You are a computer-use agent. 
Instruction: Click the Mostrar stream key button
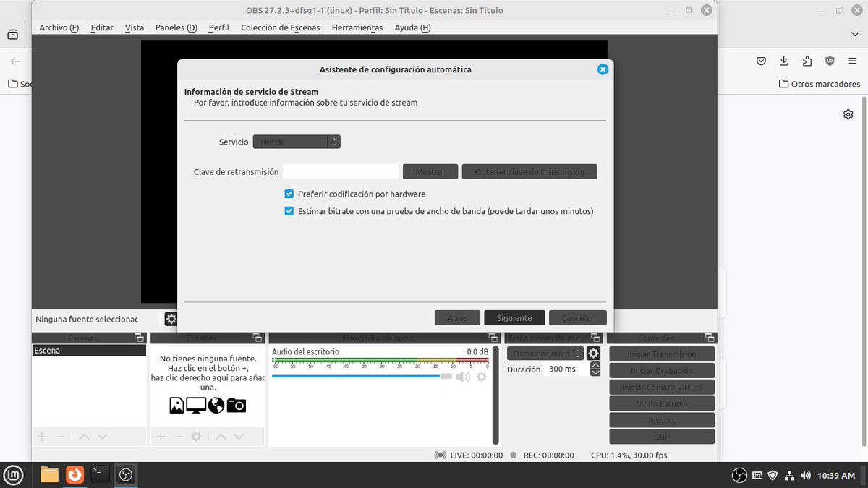[430, 172]
